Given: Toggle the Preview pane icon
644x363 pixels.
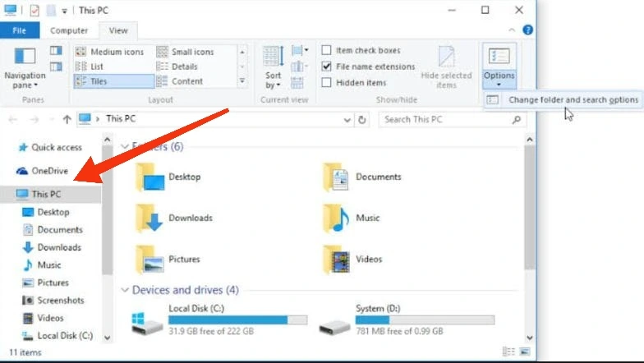Looking at the screenshot, I should [x=56, y=51].
